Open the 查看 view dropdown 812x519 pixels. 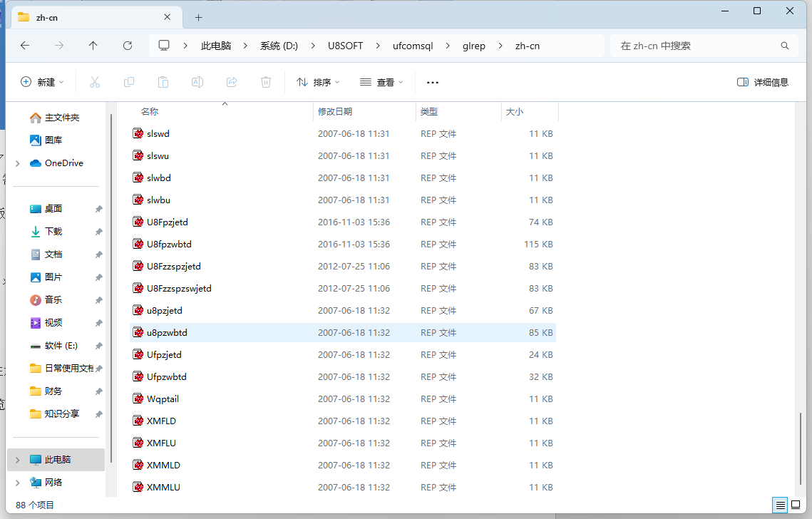(381, 82)
